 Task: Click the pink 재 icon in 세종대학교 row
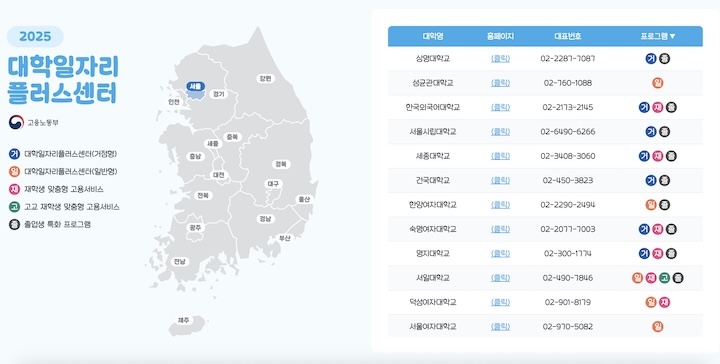(x=658, y=156)
